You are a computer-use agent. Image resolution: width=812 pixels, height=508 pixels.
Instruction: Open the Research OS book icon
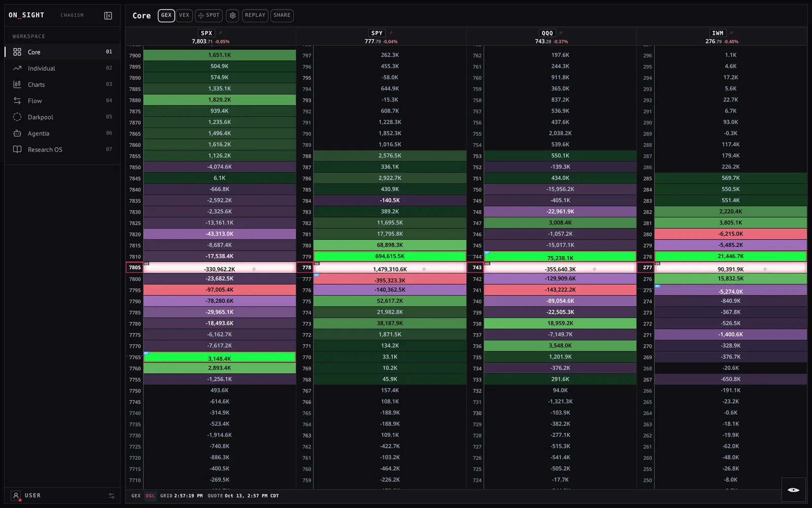point(17,149)
